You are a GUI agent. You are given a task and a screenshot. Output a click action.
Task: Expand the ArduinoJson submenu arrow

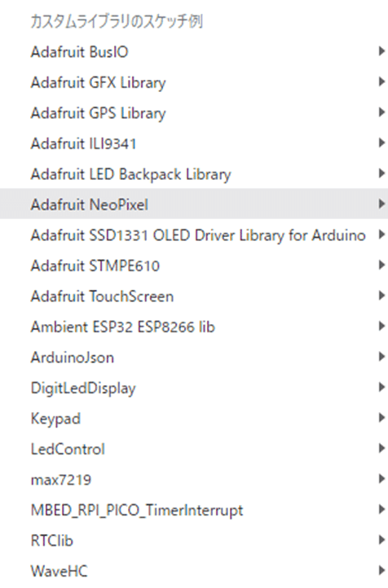381,357
